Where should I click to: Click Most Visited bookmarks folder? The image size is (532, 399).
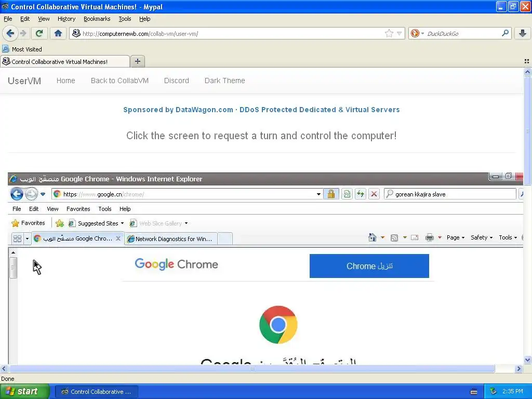click(x=22, y=49)
